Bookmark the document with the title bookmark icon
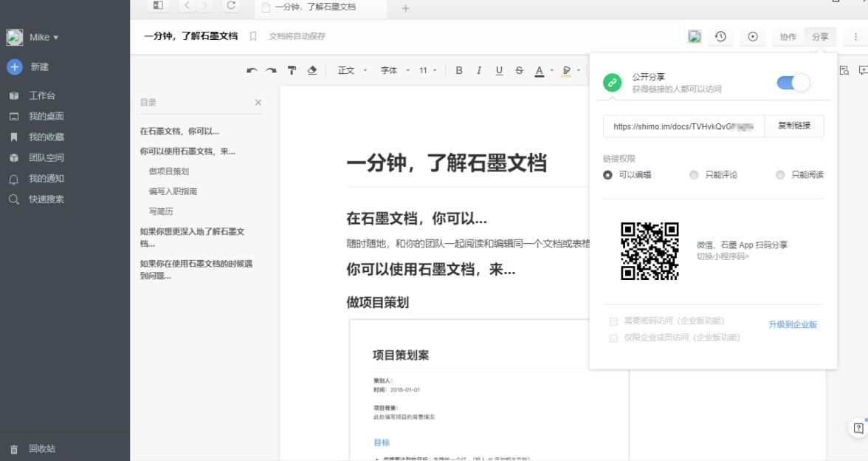Viewport: 868px width, 461px height. point(253,36)
